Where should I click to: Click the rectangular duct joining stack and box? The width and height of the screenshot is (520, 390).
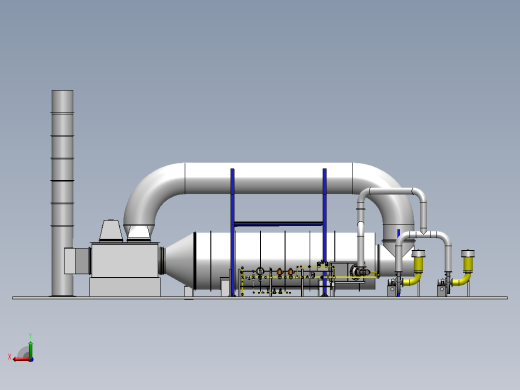click(x=77, y=261)
